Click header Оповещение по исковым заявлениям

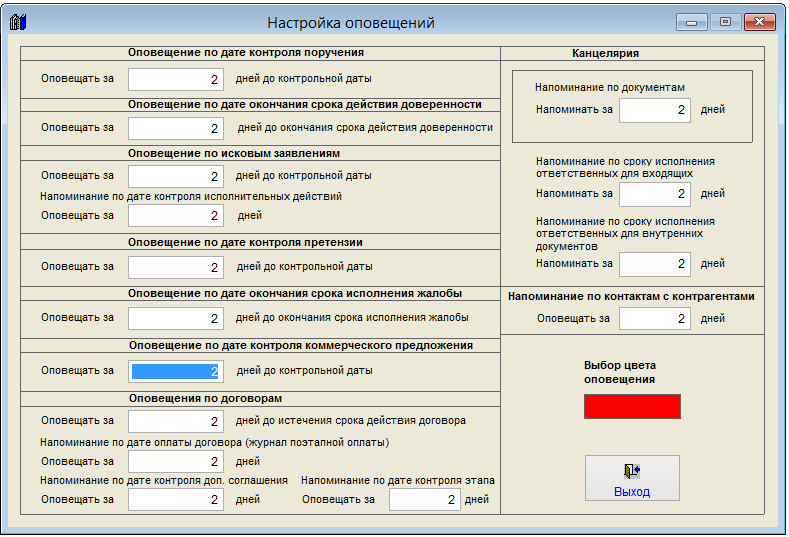point(234,154)
